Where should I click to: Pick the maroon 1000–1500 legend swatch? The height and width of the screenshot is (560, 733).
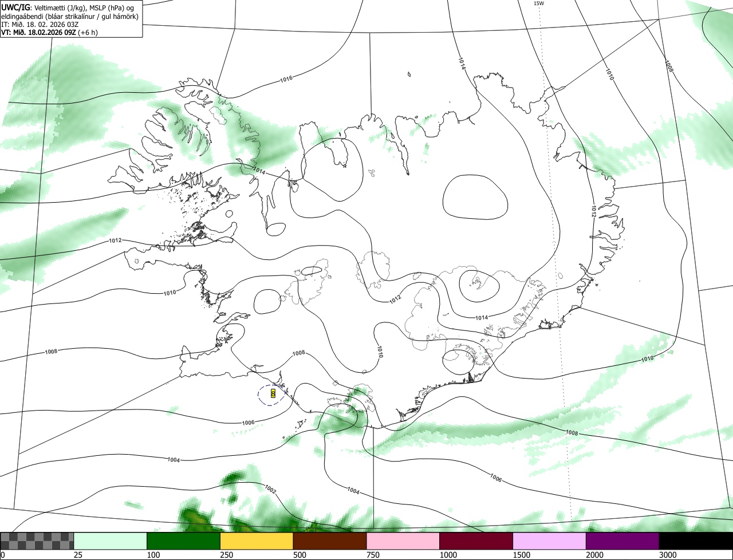tap(476, 541)
